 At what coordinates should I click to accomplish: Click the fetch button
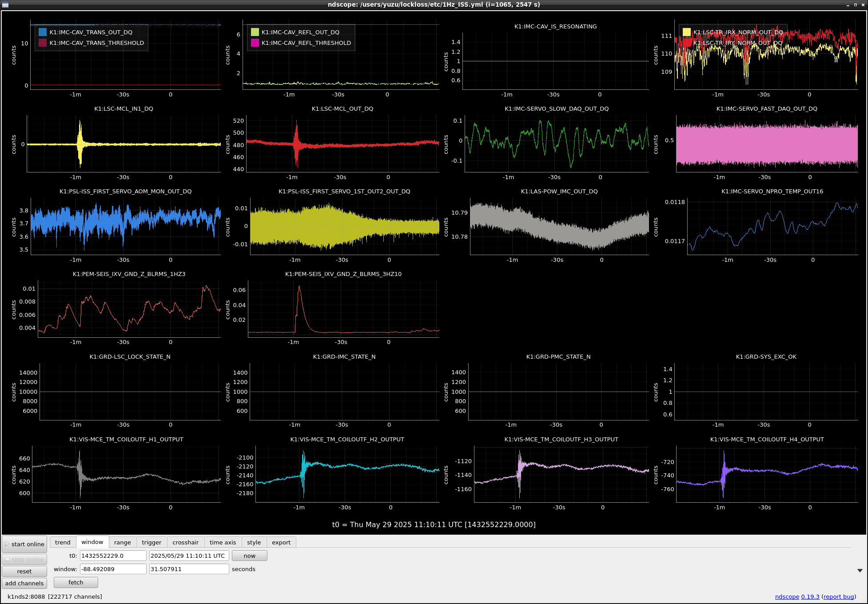[x=76, y=582]
